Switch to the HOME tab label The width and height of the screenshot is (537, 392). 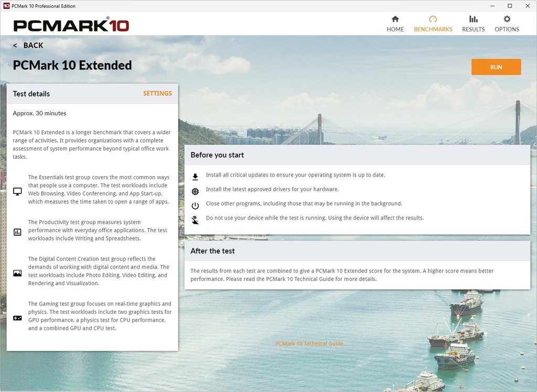[395, 29]
